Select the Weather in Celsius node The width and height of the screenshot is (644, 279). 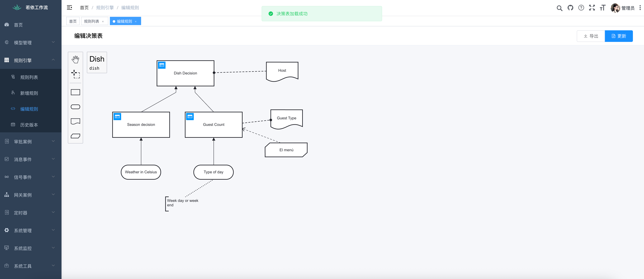(x=141, y=172)
